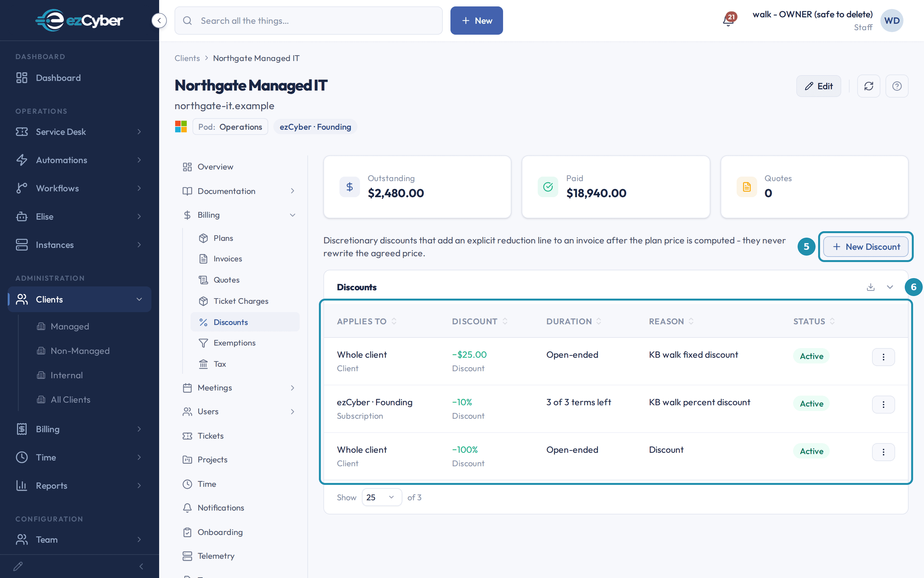Viewport: 924px width, 578px height.
Task: Collapse the Discounts panel chevron
Action: tap(890, 287)
